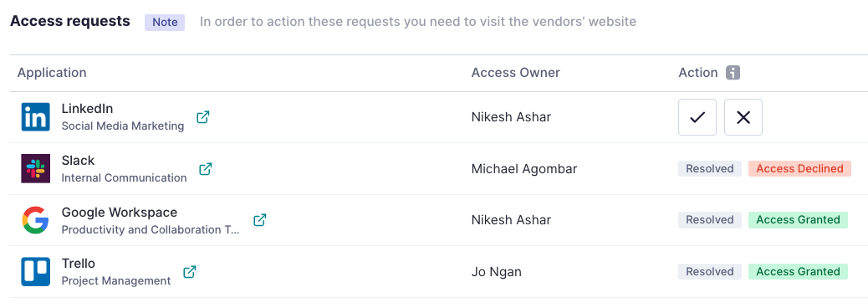Screen dimensions: 868x308
Task: Click Access Granted badge for Google Workspace
Action: point(798,220)
